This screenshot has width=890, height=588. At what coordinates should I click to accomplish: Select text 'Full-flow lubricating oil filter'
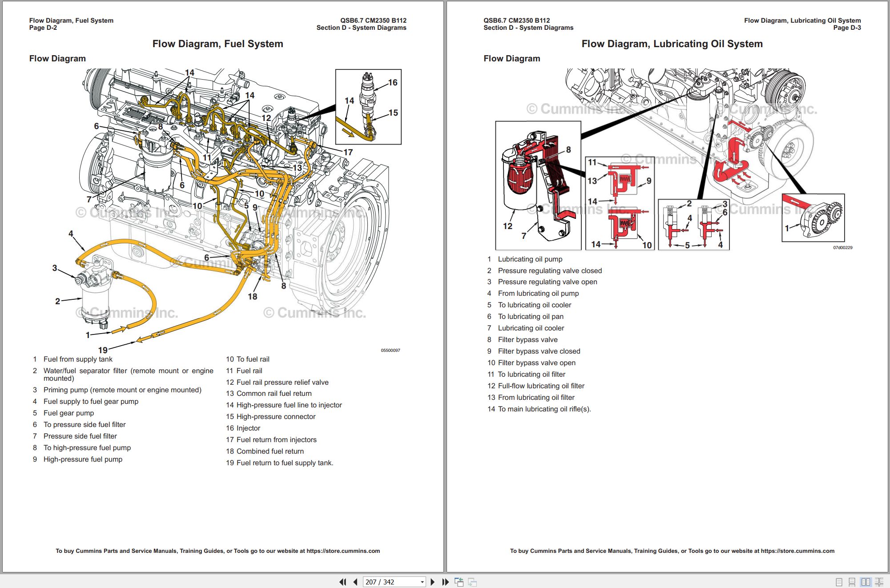tap(541, 386)
